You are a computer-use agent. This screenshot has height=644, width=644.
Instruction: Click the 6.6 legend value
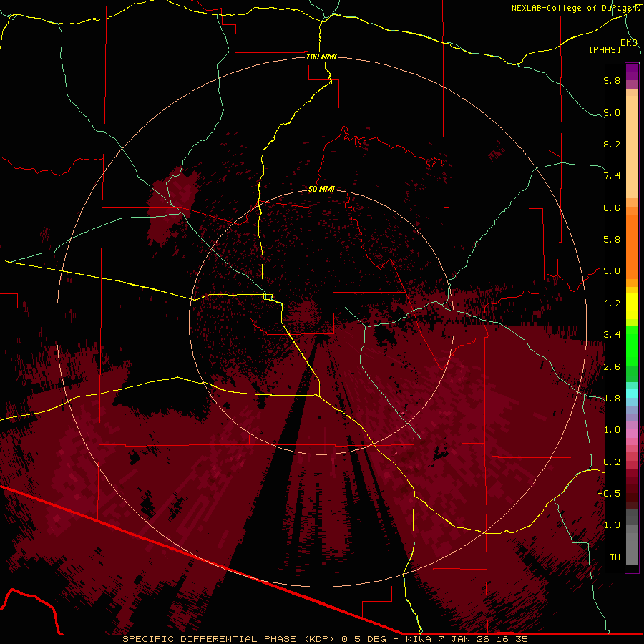pos(612,208)
